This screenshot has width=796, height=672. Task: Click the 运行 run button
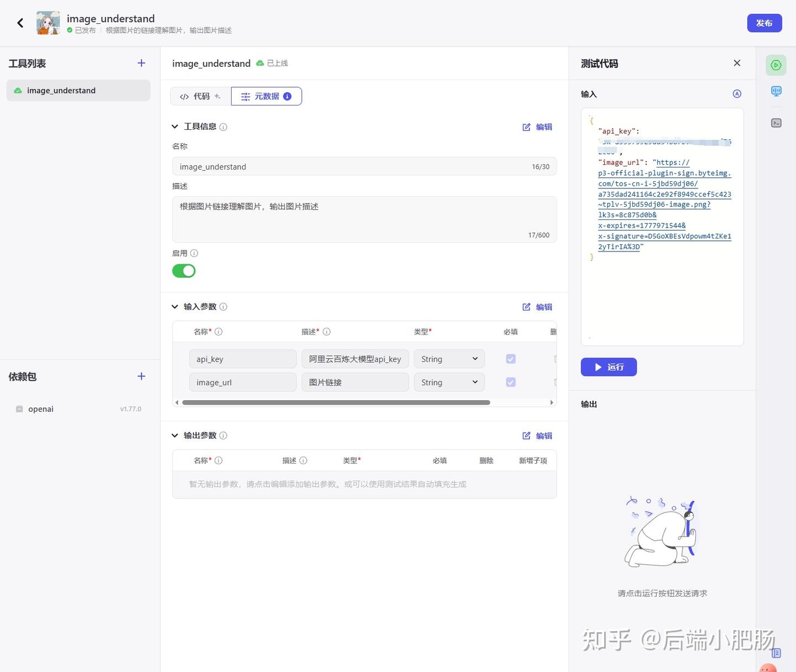click(x=609, y=367)
